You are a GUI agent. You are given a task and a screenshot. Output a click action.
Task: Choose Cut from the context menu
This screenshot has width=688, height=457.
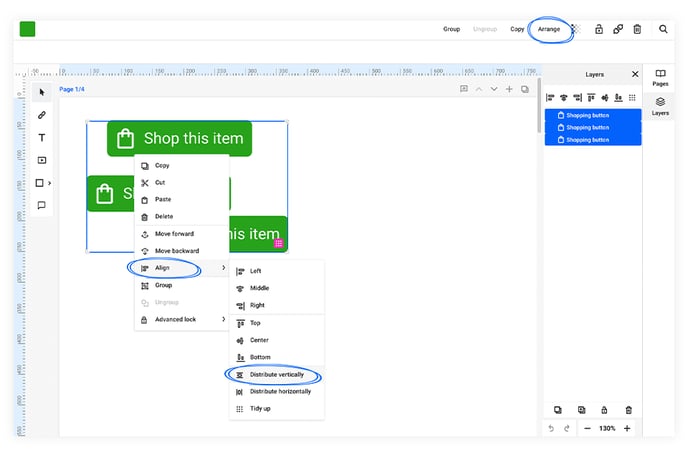(x=182, y=182)
